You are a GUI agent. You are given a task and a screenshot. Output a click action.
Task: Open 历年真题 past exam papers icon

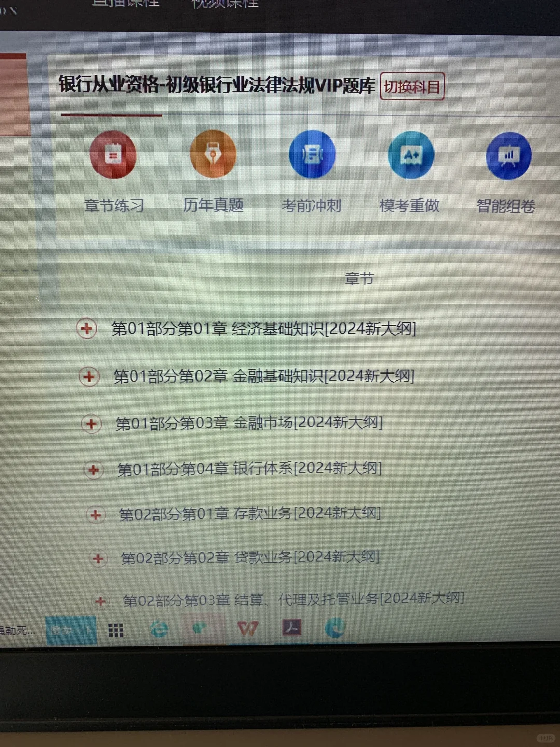pos(213,154)
